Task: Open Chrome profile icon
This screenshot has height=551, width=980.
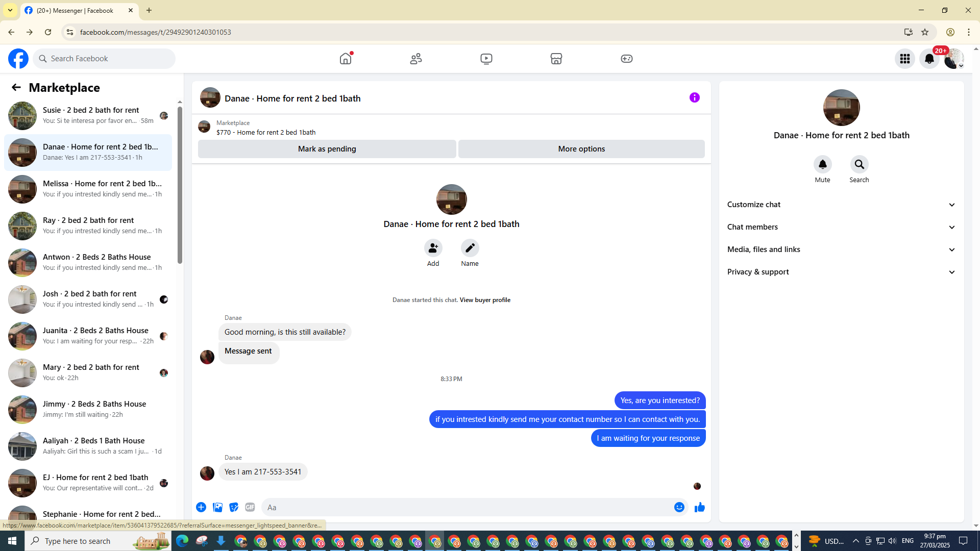Action: click(x=950, y=32)
